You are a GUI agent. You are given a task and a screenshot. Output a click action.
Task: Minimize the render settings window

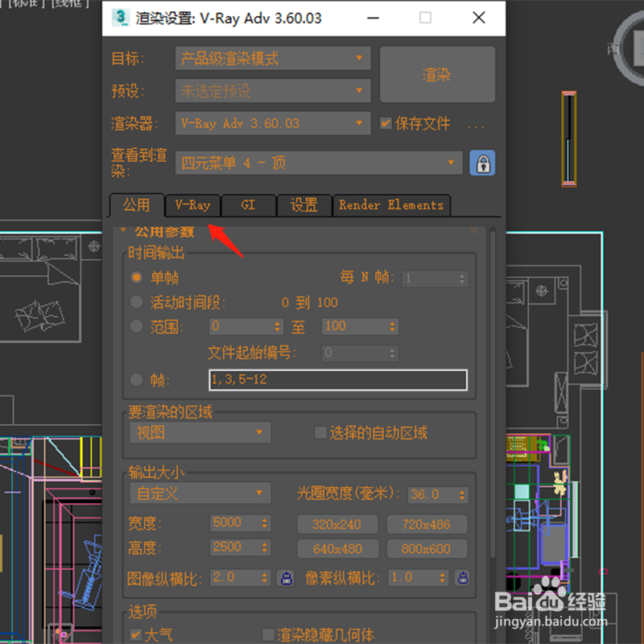[373, 18]
